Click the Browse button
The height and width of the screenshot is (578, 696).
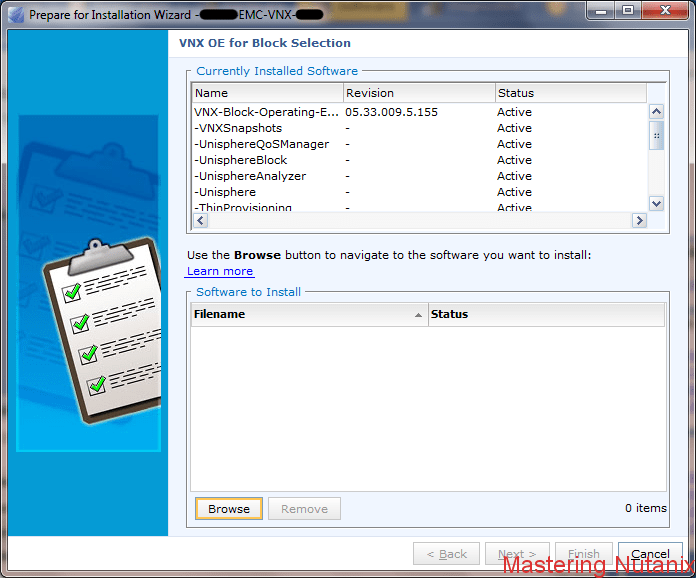(229, 508)
